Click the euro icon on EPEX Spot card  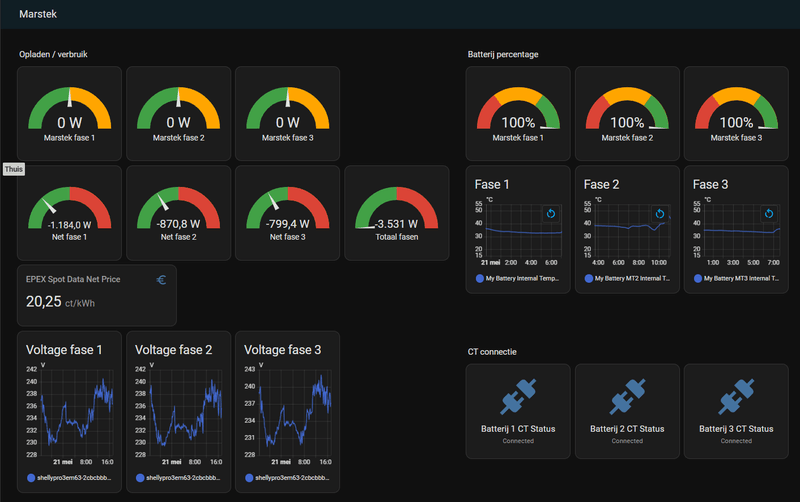click(x=161, y=280)
